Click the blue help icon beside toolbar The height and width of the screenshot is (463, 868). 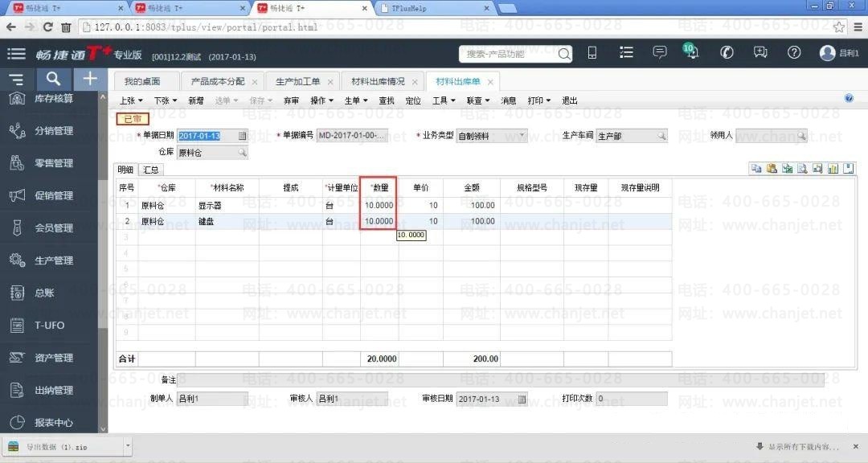coord(850,98)
